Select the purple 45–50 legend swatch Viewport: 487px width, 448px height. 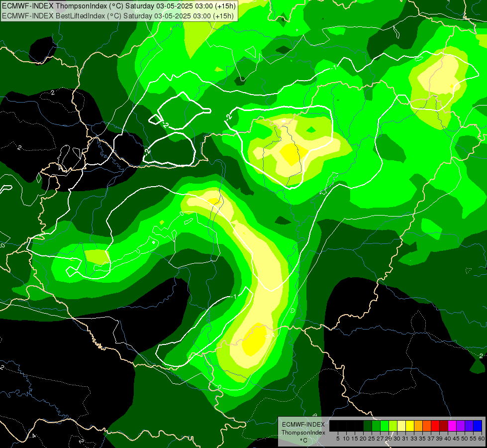click(461, 426)
